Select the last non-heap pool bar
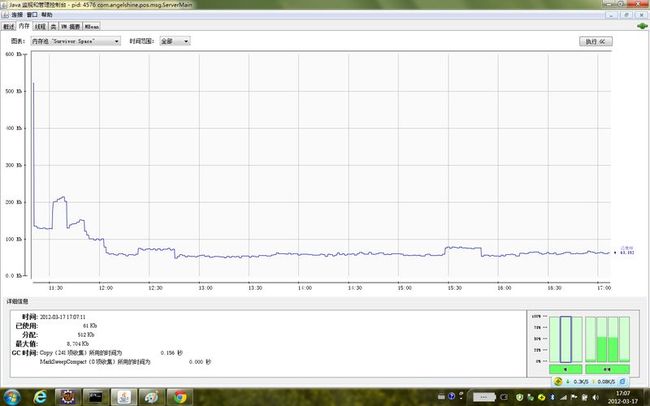 (x=624, y=340)
